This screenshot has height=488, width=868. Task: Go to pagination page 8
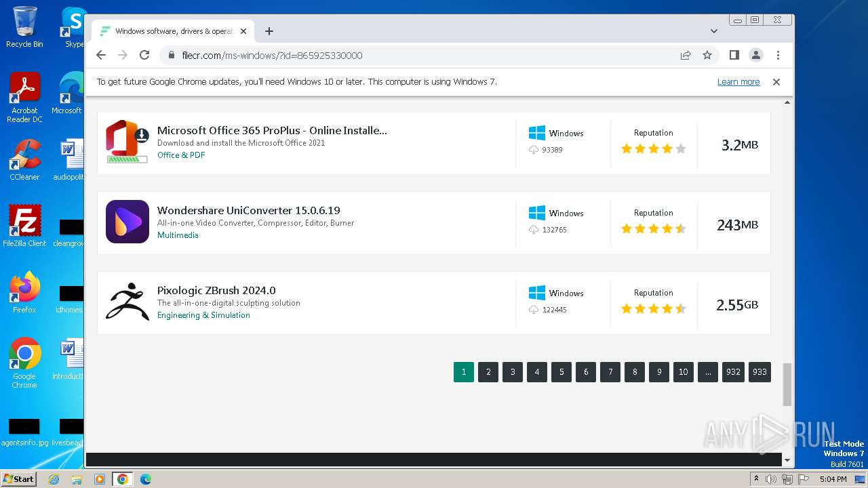(x=635, y=372)
